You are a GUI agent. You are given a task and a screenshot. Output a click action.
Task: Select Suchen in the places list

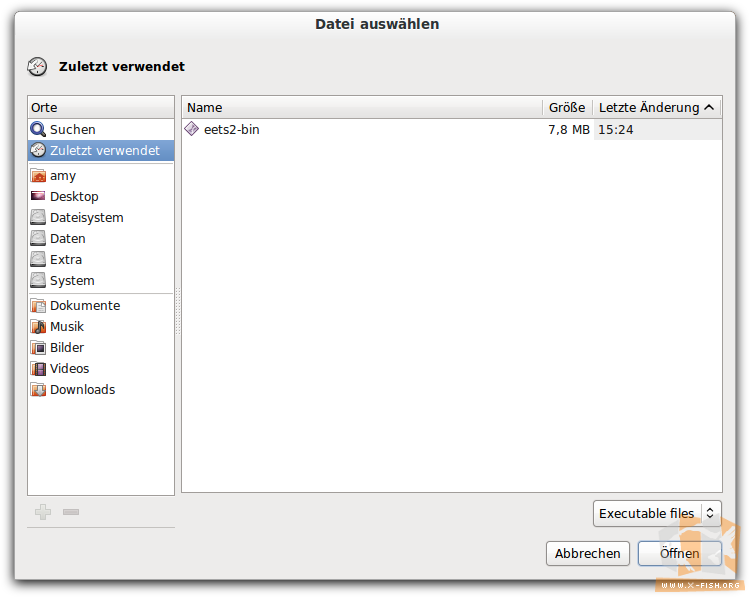[101, 129]
